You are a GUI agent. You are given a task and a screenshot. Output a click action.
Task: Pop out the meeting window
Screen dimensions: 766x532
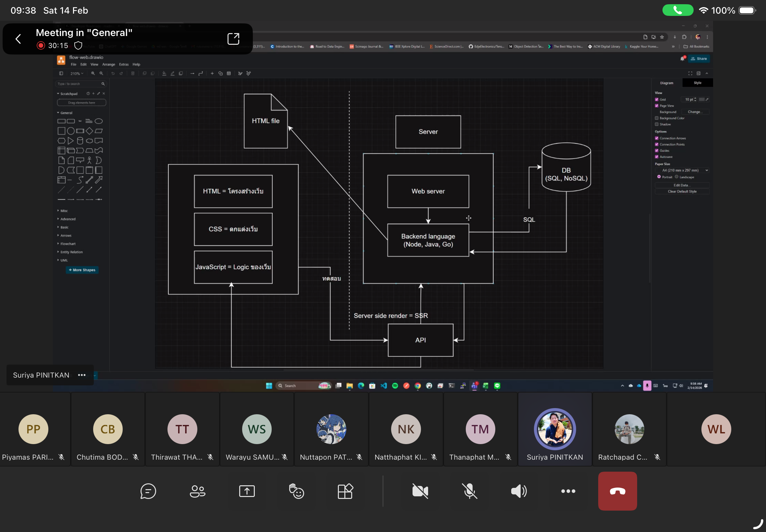(x=233, y=39)
